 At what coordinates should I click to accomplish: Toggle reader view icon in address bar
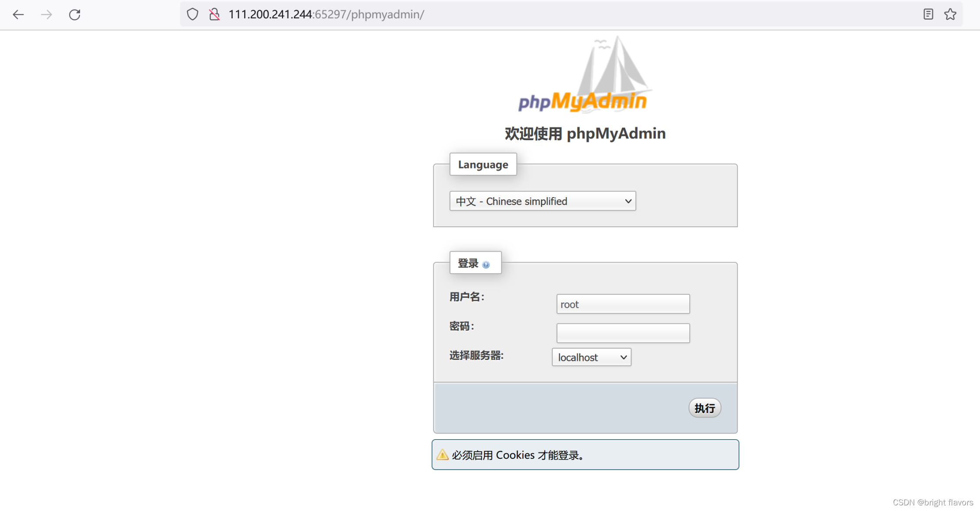928,14
